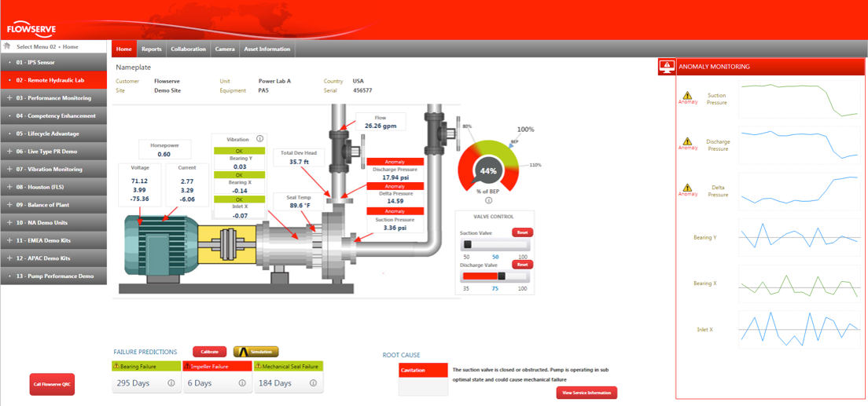
Task: Click info icon on Bearing Failure card
Action: tap(171, 383)
